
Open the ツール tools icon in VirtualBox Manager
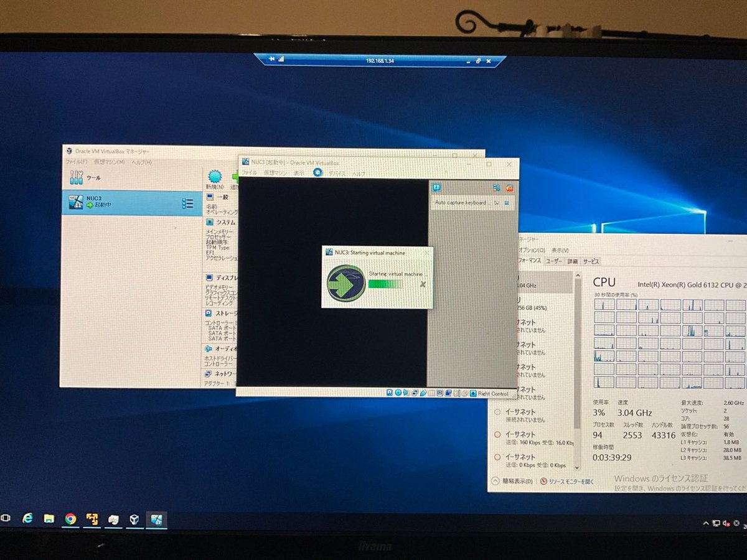[x=76, y=177]
